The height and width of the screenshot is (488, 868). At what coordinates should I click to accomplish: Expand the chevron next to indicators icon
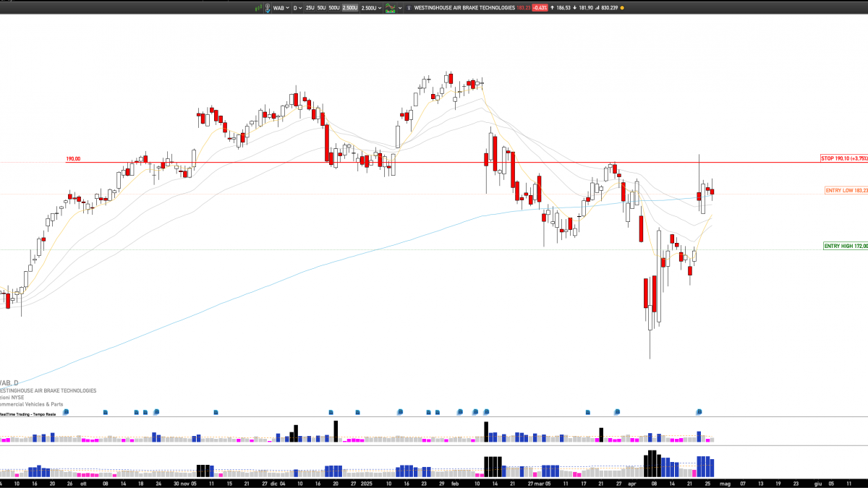[x=401, y=7]
